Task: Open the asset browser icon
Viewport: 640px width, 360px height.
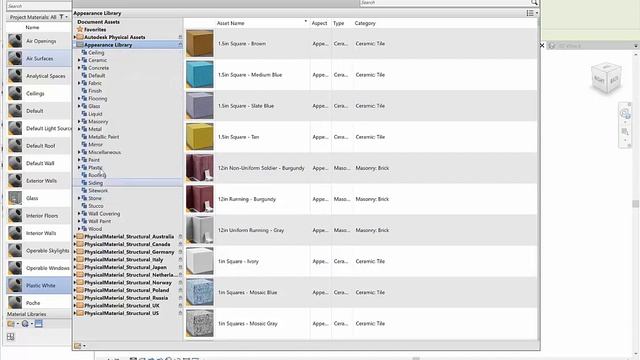Action: click(39, 324)
